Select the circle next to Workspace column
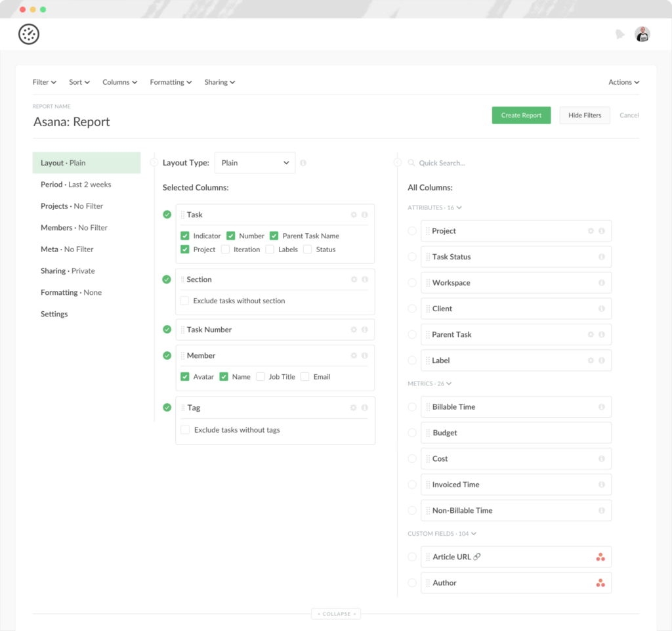Screen dimensions: 672x631 click(412, 283)
